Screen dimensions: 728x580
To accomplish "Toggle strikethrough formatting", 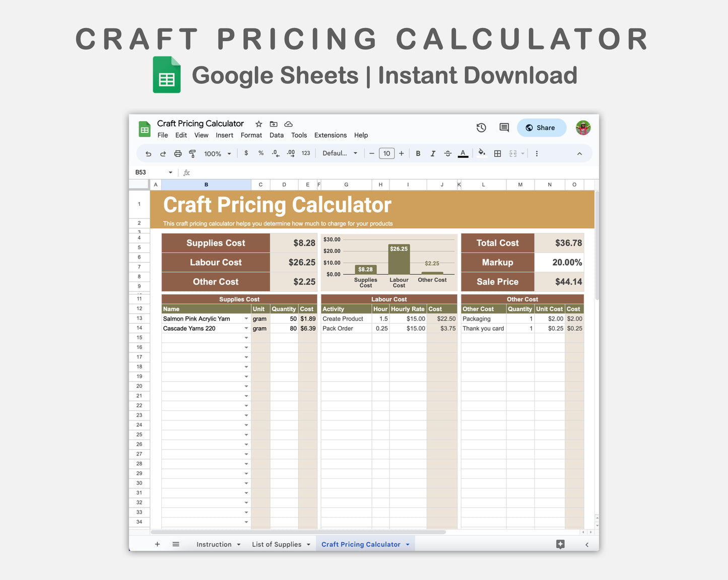I will 447,153.
